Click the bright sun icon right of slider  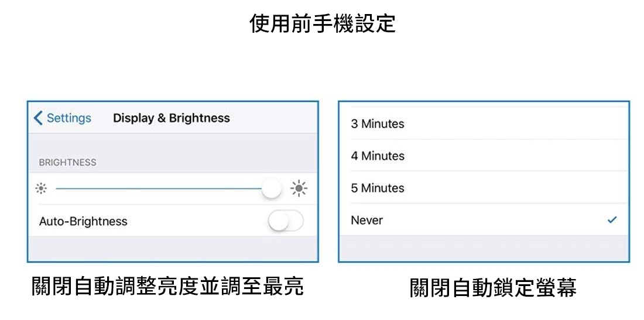click(299, 188)
